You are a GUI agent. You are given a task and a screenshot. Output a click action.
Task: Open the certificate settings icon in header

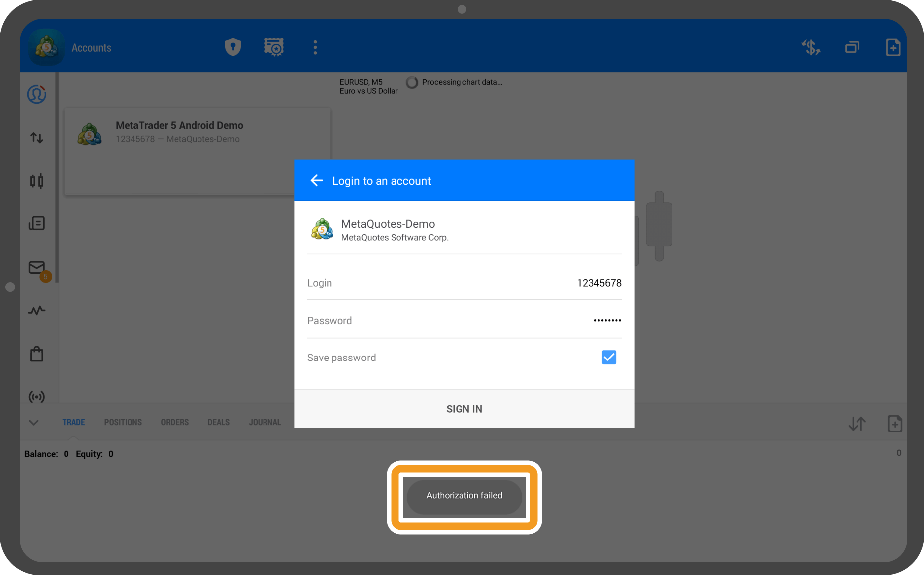[x=274, y=47]
